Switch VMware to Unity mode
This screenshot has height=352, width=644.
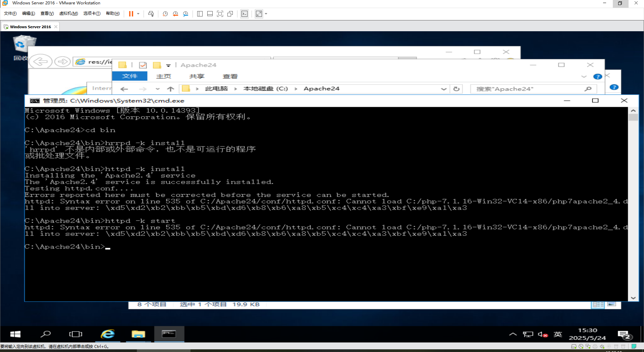pyautogui.click(x=230, y=14)
